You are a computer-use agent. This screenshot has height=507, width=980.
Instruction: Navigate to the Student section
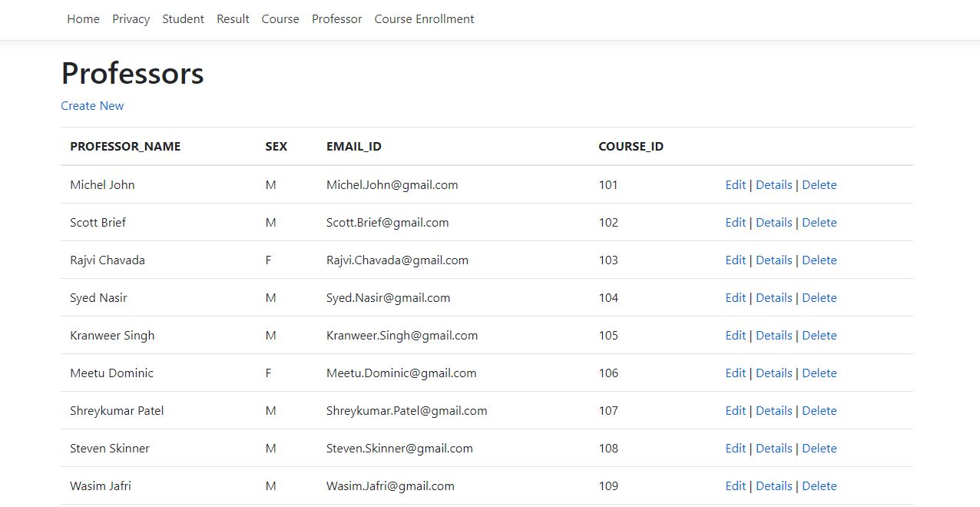[183, 18]
